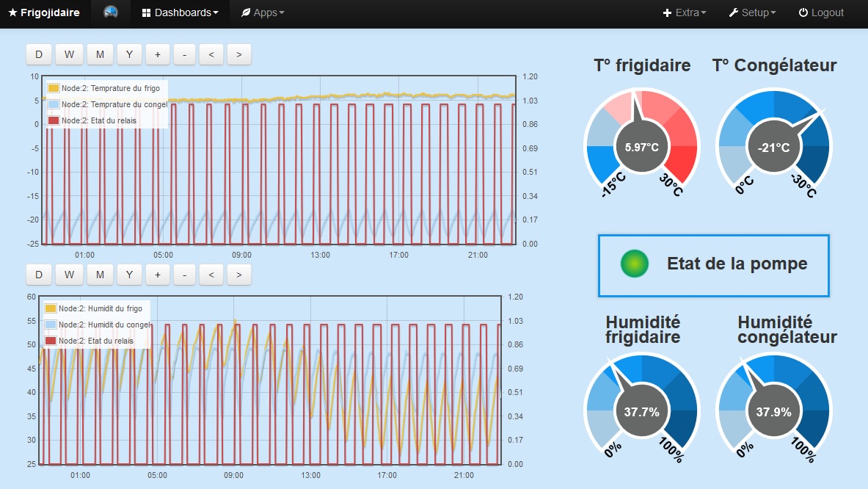Viewport: 868px width, 489px height.
Task: Select the D day view on temperature graph
Action: (x=39, y=54)
